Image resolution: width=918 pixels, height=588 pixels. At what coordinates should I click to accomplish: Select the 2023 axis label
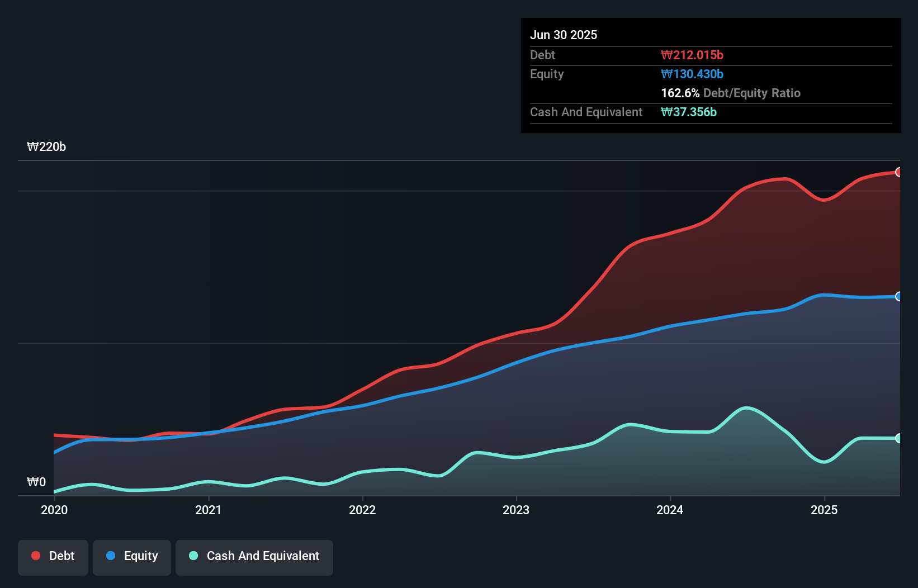click(517, 510)
